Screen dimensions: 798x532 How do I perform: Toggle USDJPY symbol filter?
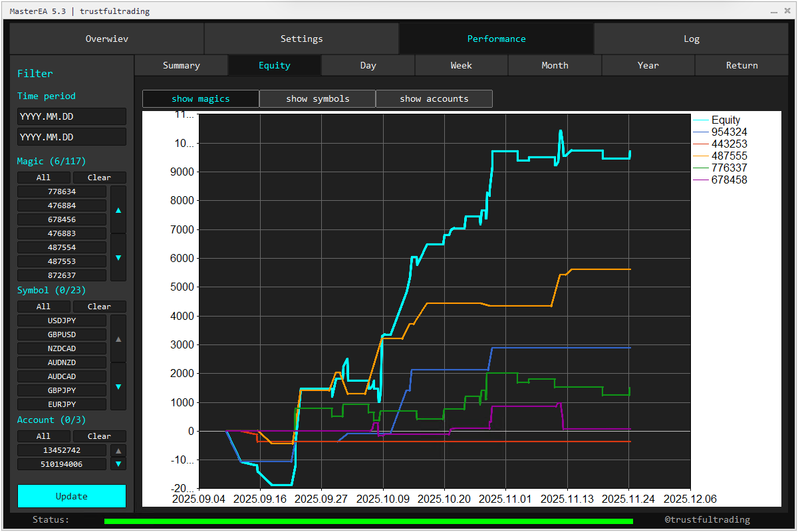tap(61, 321)
